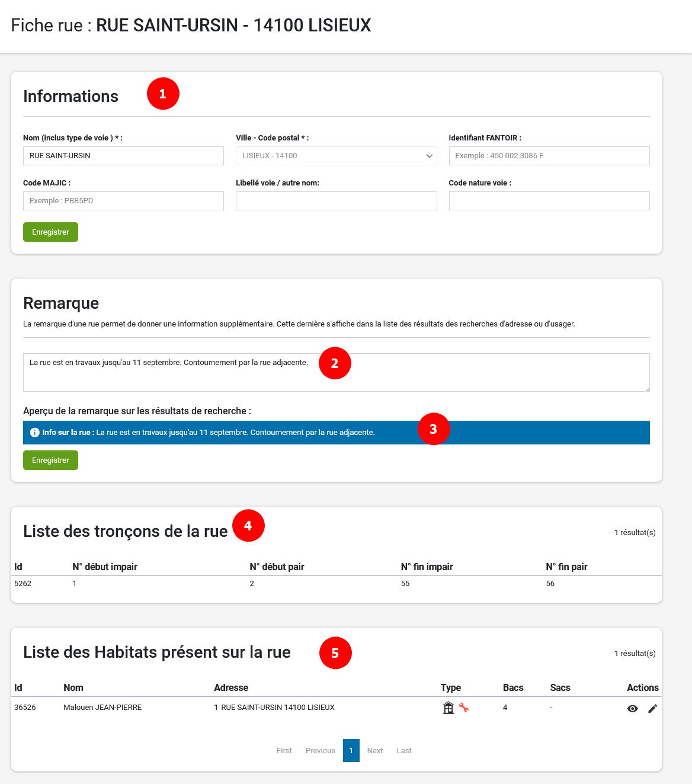
Task: Return to the First results page
Action: pyautogui.click(x=284, y=750)
